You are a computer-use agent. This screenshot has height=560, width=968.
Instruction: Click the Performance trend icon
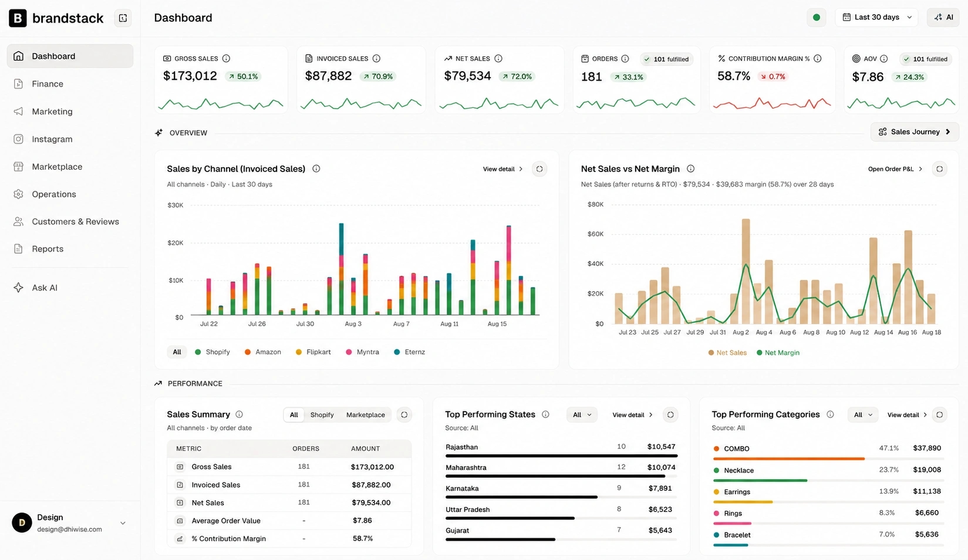pyautogui.click(x=158, y=383)
